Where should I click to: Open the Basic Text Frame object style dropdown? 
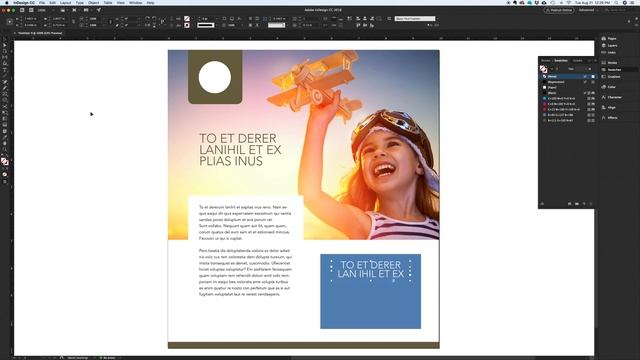(x=415, y=19)
